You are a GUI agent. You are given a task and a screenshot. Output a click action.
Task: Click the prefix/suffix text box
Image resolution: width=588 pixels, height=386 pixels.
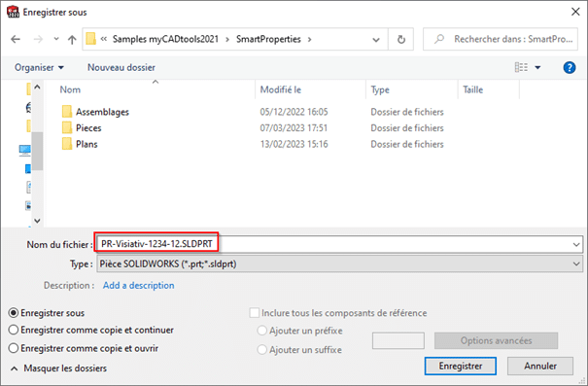[398, 340]
